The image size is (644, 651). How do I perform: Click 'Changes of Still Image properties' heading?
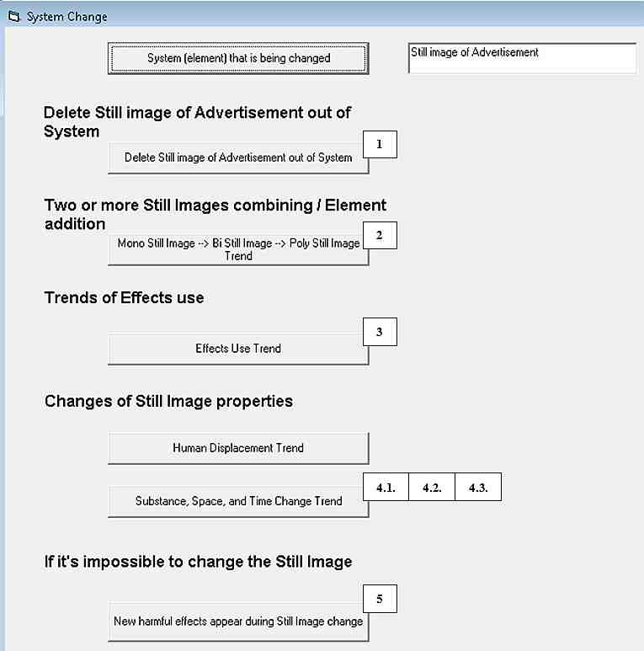point(168,402)
